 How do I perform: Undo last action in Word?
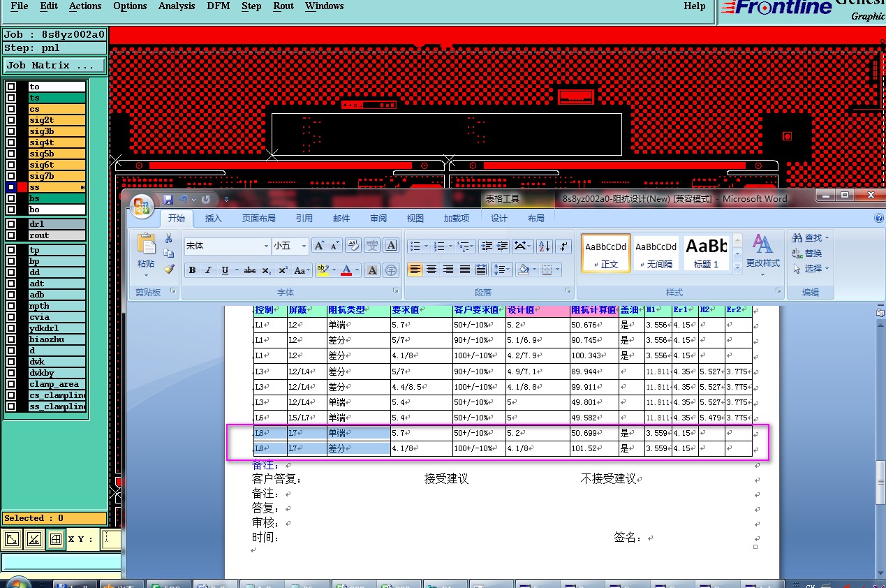coord(184,200)
